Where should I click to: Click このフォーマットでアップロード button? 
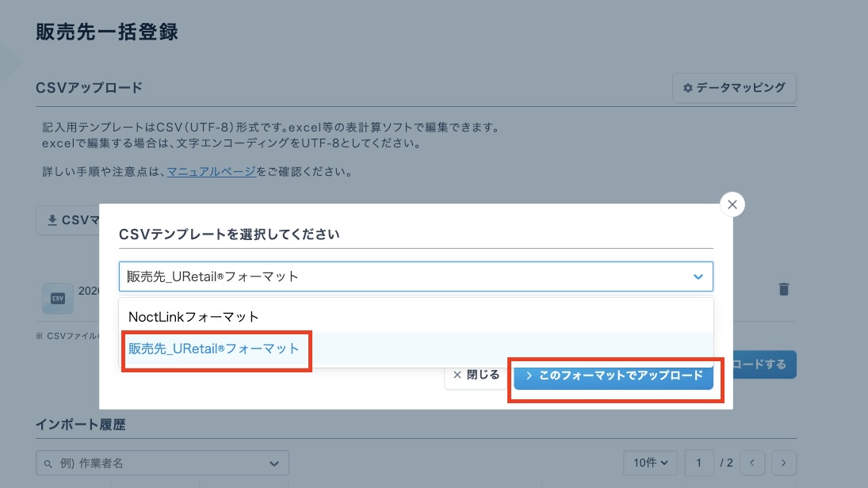tap(613, 376)
